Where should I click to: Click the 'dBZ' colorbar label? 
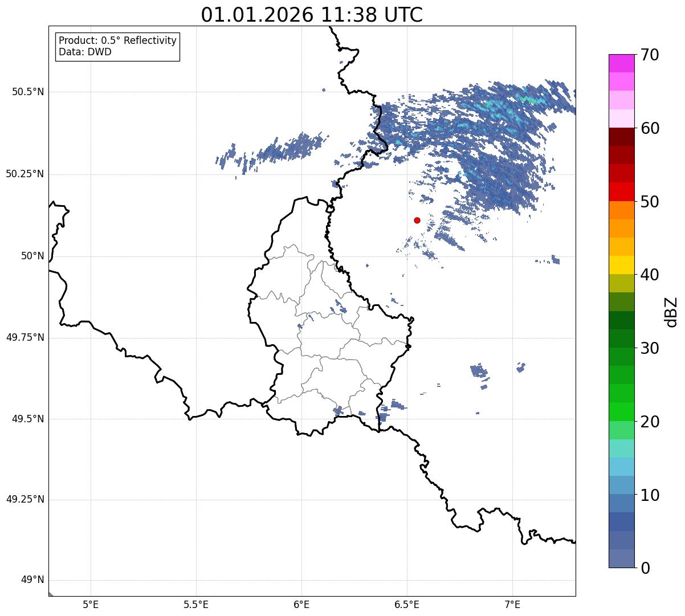671,311
